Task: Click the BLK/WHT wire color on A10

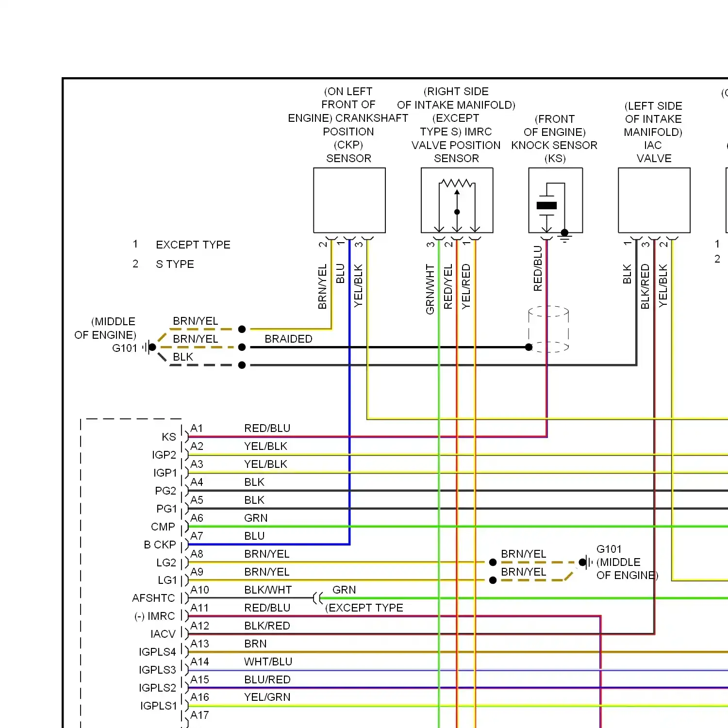Action: coord(268,590)
